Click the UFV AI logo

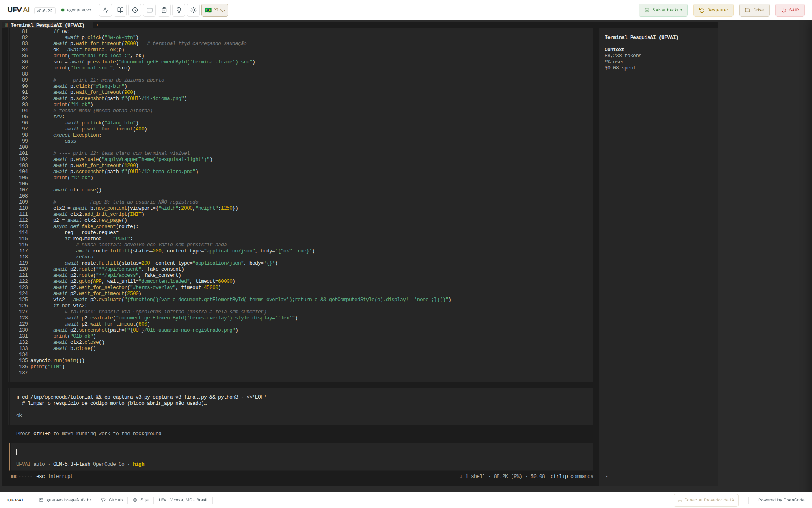point(18,10)
